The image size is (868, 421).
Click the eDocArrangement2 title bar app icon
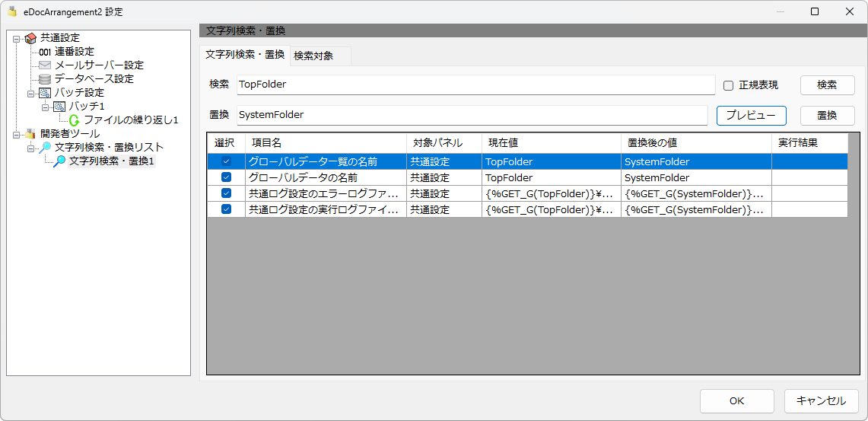pos(11,11)
